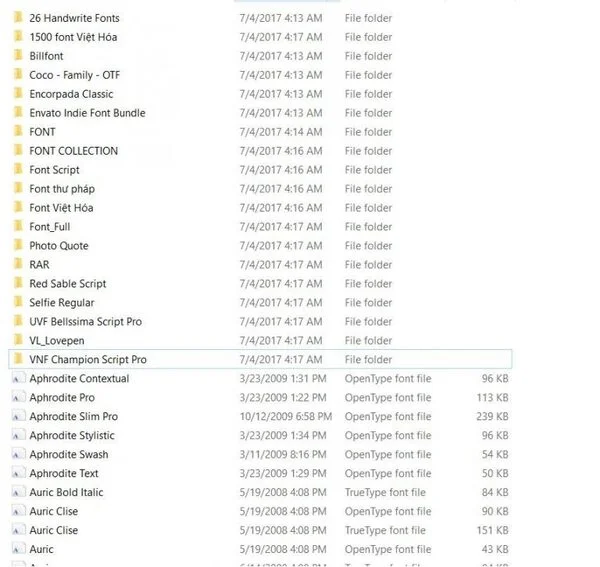Select the VL_Lovepen folder icon

[18, 340]
